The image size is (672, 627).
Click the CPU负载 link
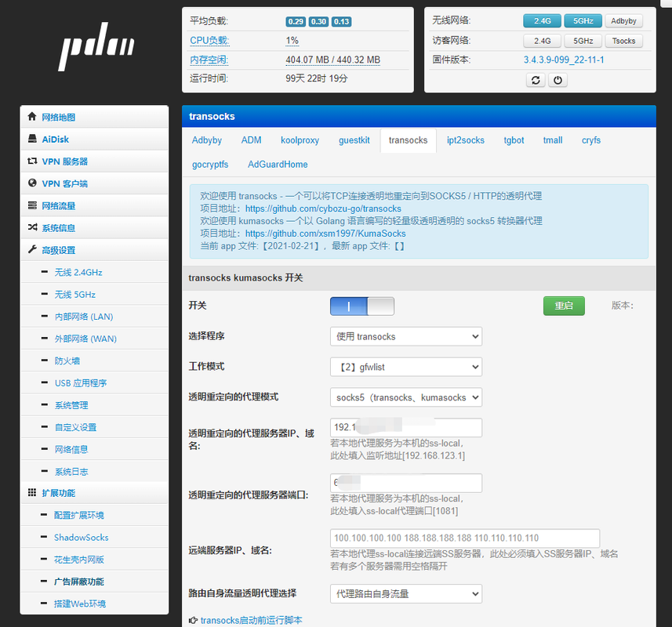click(x=209, y=40)
